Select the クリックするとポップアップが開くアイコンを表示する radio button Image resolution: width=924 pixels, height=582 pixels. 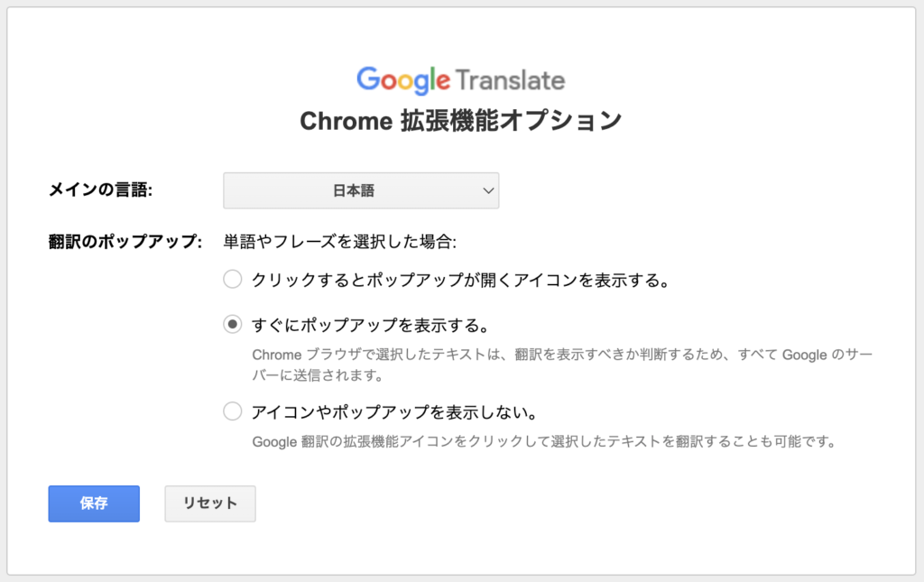[x=233, y=280]
